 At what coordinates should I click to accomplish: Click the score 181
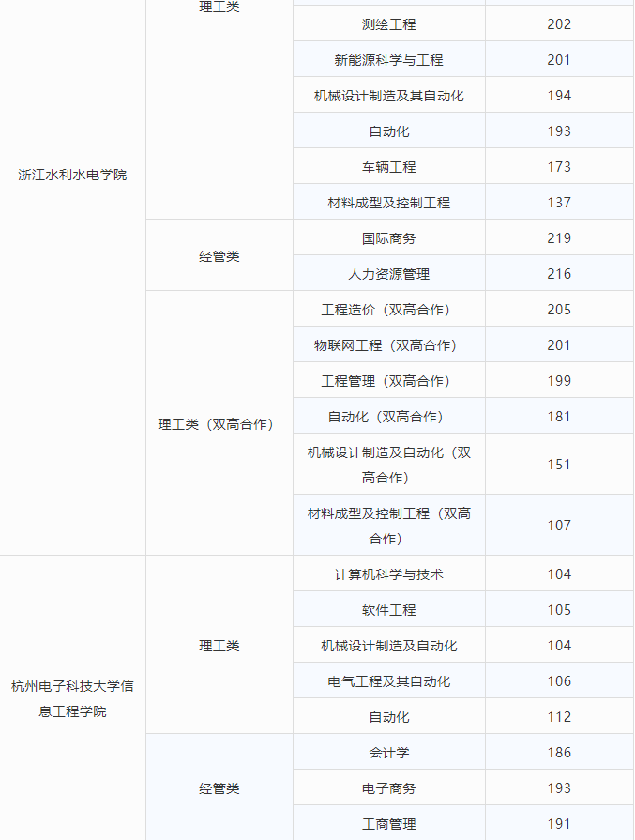point(559,417)
